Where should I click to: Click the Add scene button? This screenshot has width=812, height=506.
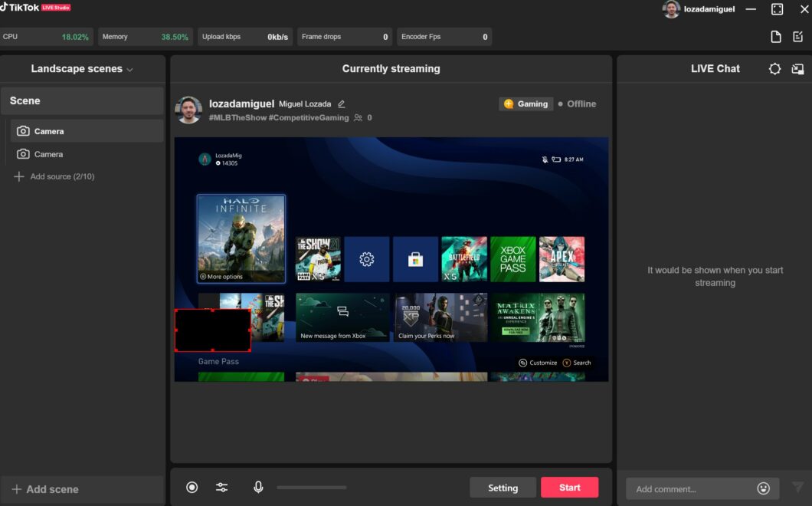[x=45, y=489]
